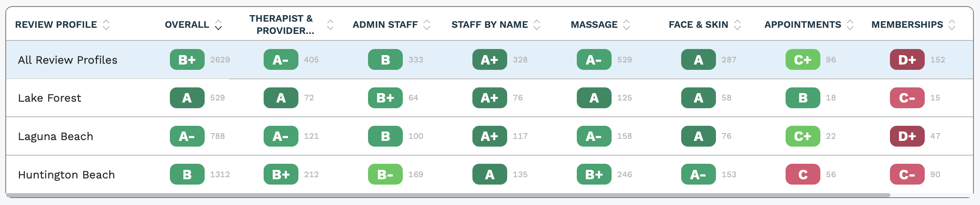980x205 pixels.
Task: Click the Overall column sort arrows
Action: [219, 25]
